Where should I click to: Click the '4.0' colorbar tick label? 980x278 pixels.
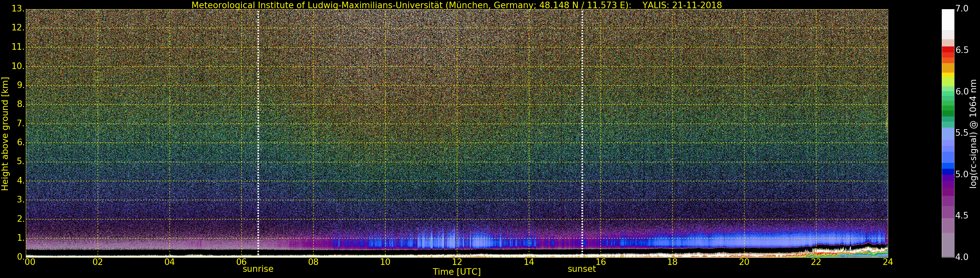coord(962,257)
